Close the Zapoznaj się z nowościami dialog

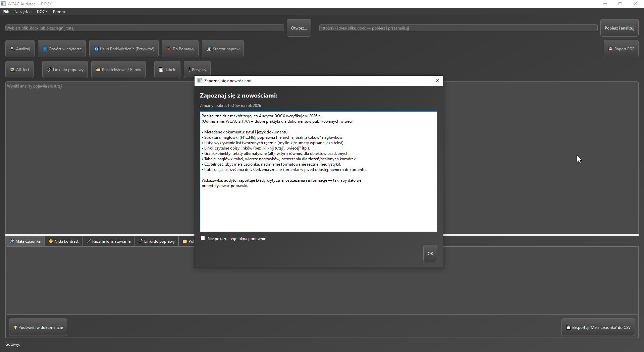[437, 80]
